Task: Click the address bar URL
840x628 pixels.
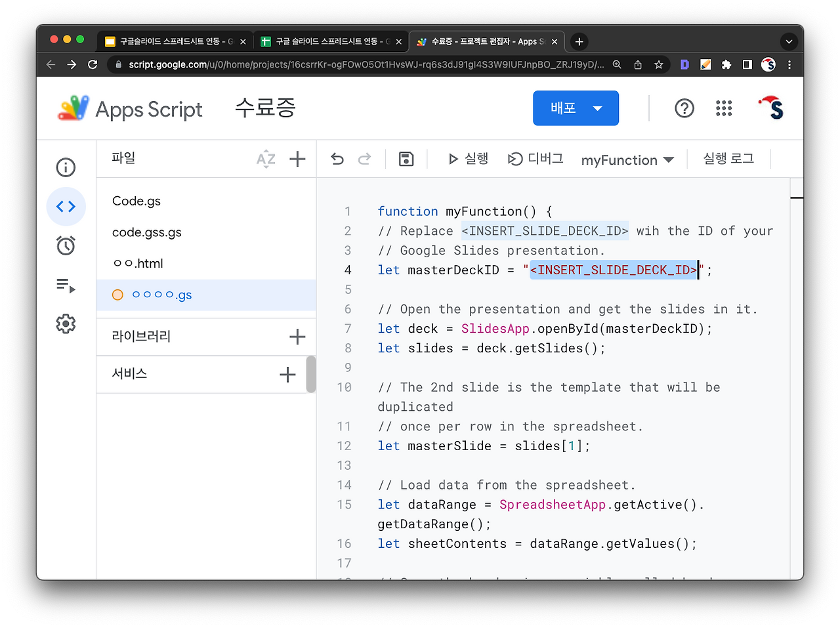Action: 366,64
